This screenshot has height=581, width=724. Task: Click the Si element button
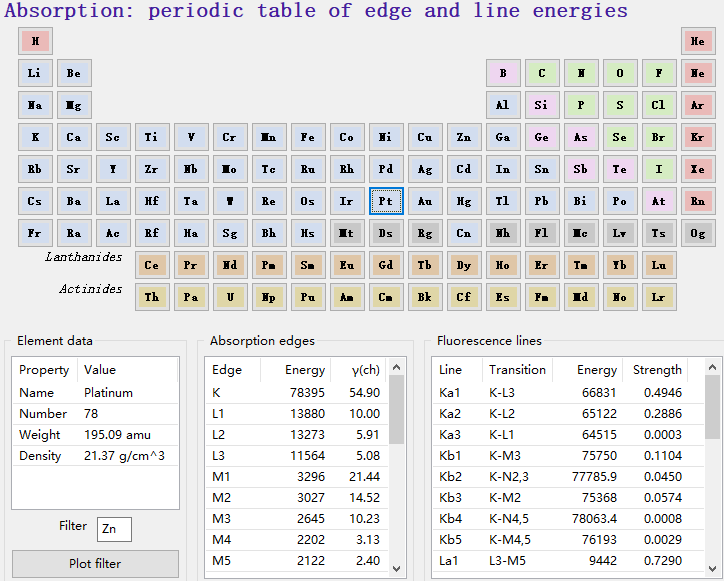[542, 105]
